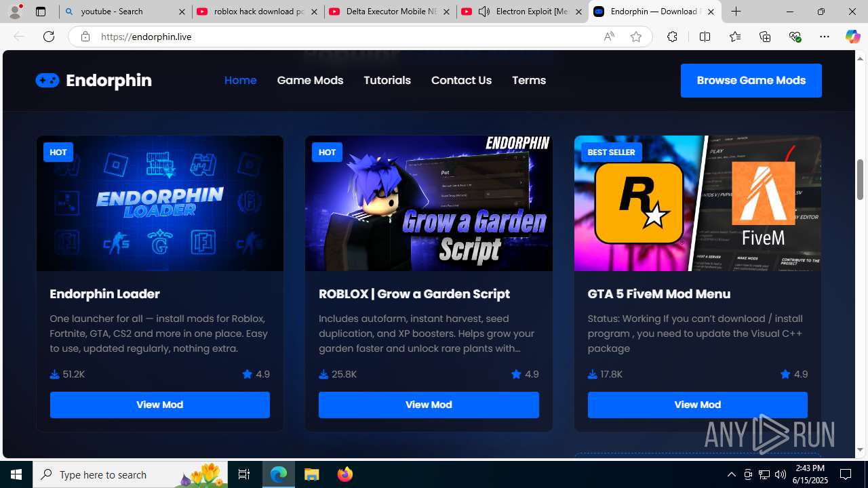The height and width of the screenshot is (488, 868).
Task: Open the network tray icon
Action: 764,474
